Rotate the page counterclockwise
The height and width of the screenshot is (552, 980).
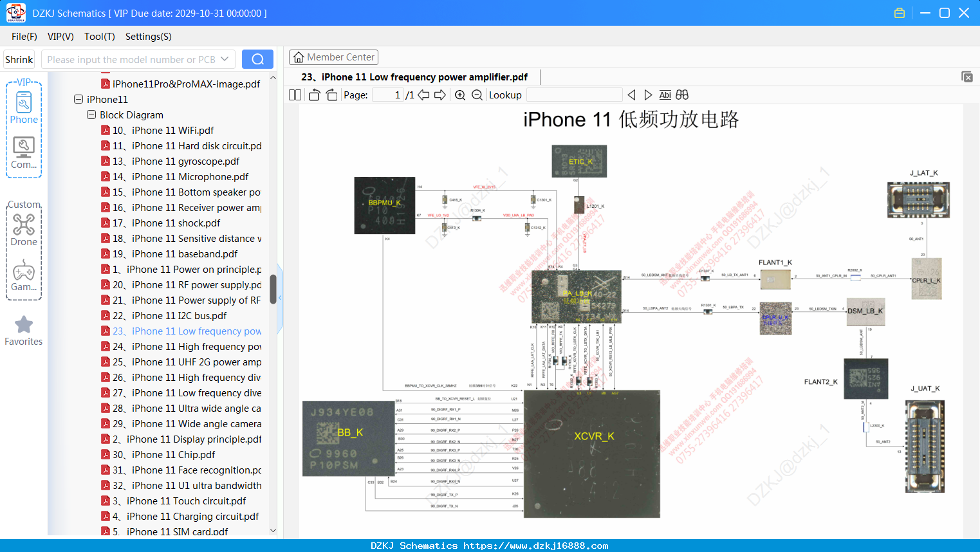pyautogui.click(x=314, y=95)
